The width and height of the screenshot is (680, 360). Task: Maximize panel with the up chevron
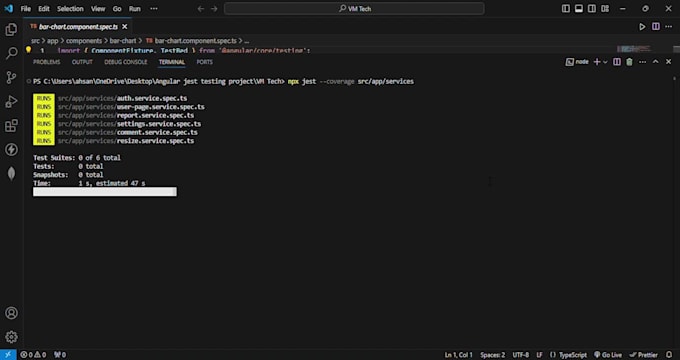tap(655, 62)
